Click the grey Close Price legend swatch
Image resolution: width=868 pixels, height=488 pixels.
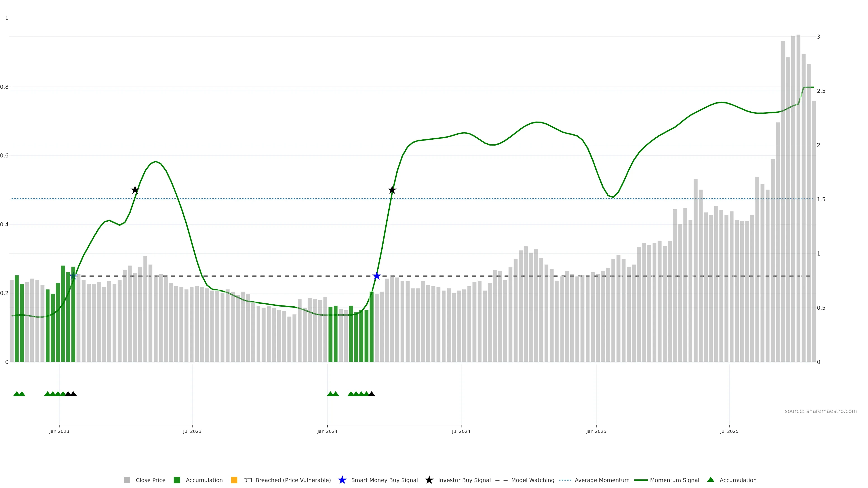point(127,480)
